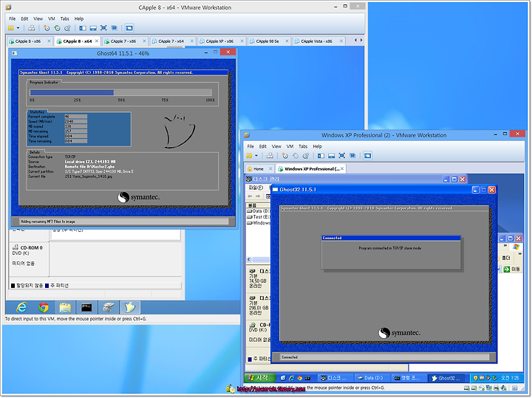Minimize the Ghost32 11.5.1 window

pyautogui.click(x=476, y=190)
